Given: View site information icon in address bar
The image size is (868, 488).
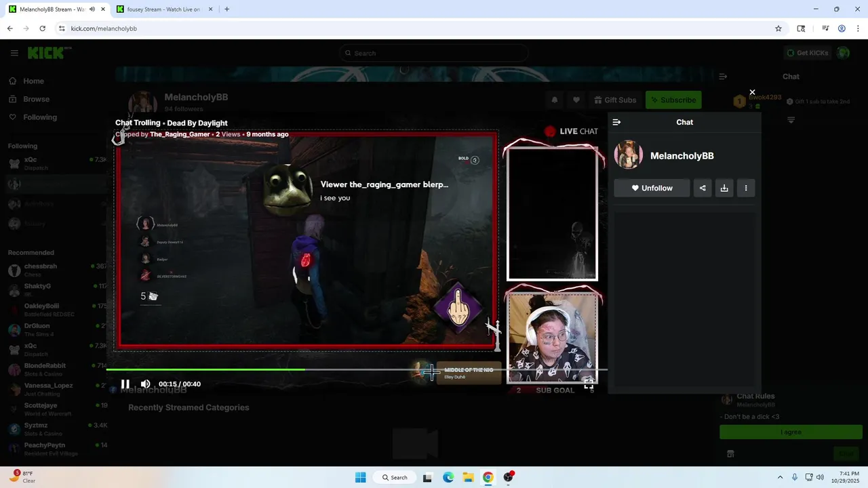Looking at the screenshot, I should (x=62, y=28).
